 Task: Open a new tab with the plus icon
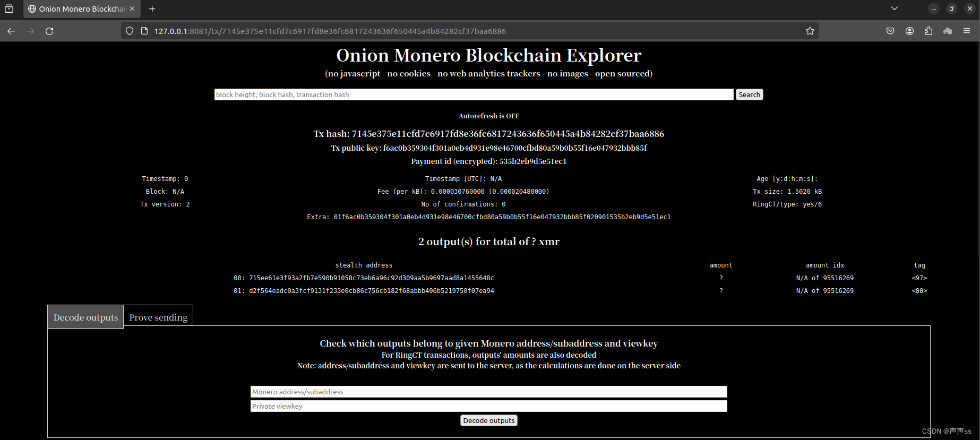[152, 8]
